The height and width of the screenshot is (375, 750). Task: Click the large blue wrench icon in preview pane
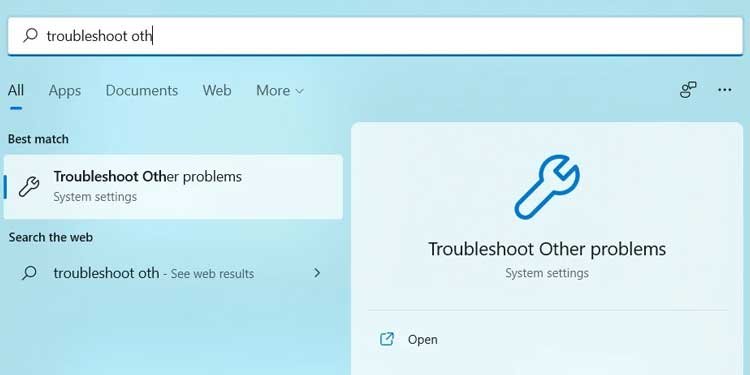[x=547, y=187]
